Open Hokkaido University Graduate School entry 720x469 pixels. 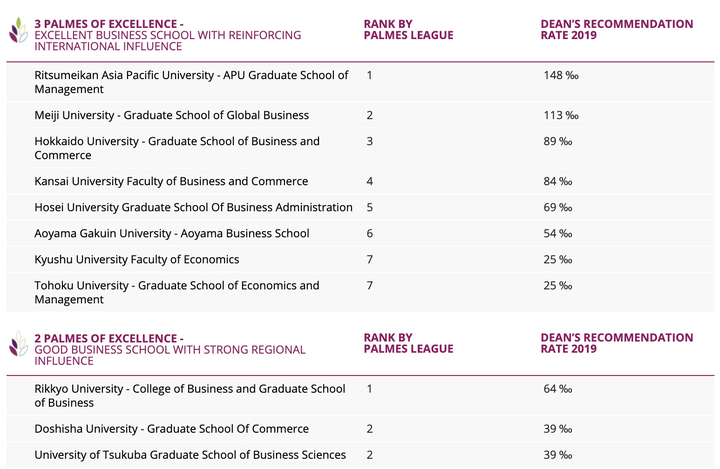click(x=177, y=148)
